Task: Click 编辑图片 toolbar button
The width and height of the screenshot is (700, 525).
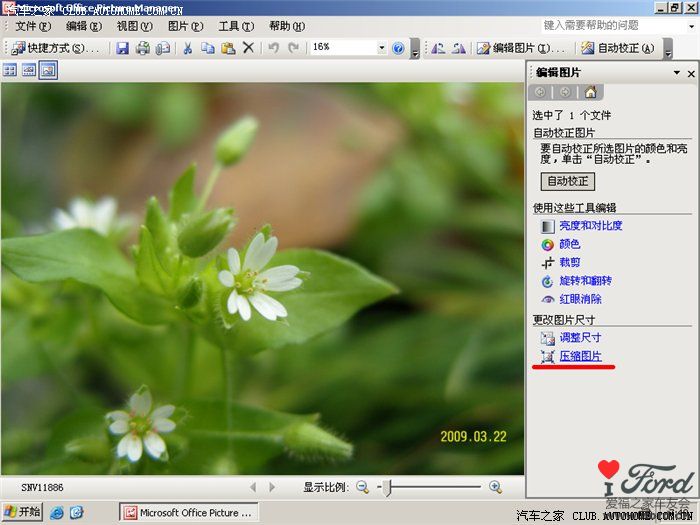Action: pos(521,48)
